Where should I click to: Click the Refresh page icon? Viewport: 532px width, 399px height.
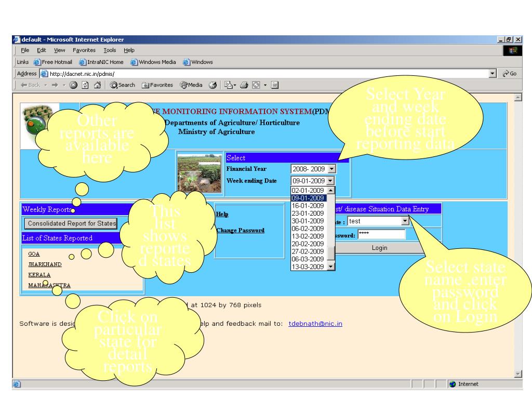pos(85,85)
